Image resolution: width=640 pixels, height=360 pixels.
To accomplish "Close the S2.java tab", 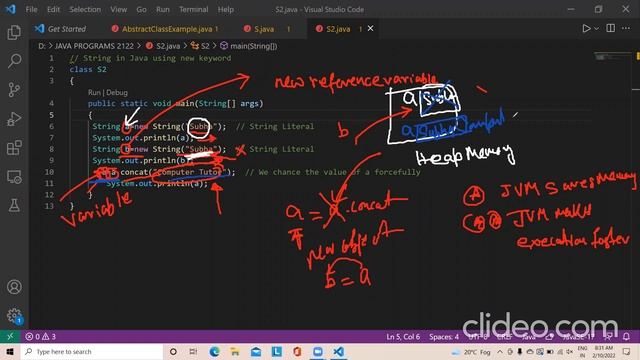I will [x=370, y=29].
